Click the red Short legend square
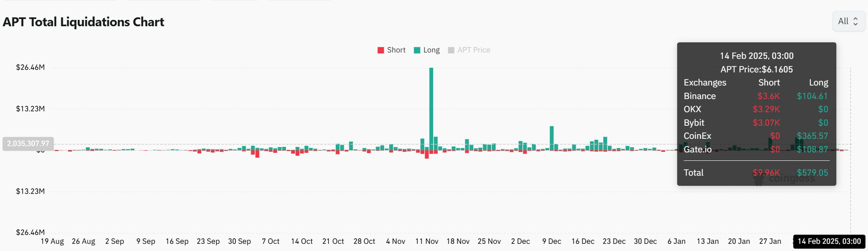 381,50
